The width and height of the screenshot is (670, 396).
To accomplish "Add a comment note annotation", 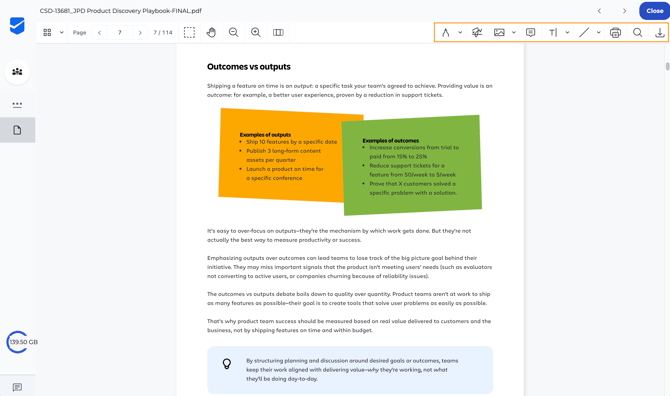I will click(530, 32).
